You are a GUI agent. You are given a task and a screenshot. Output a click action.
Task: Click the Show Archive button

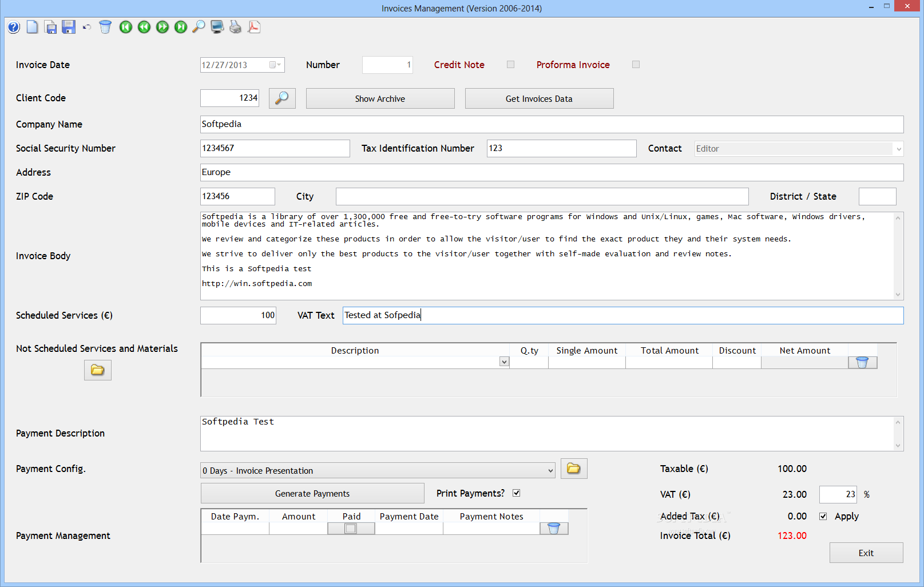click(x=380, y=98)
